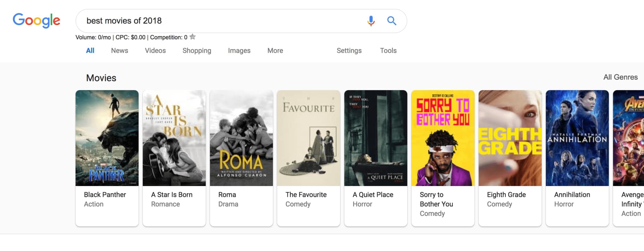Click the star icon beside Competition
The image size is (644, 251).
pyautogui.click(x=193, y=37)
